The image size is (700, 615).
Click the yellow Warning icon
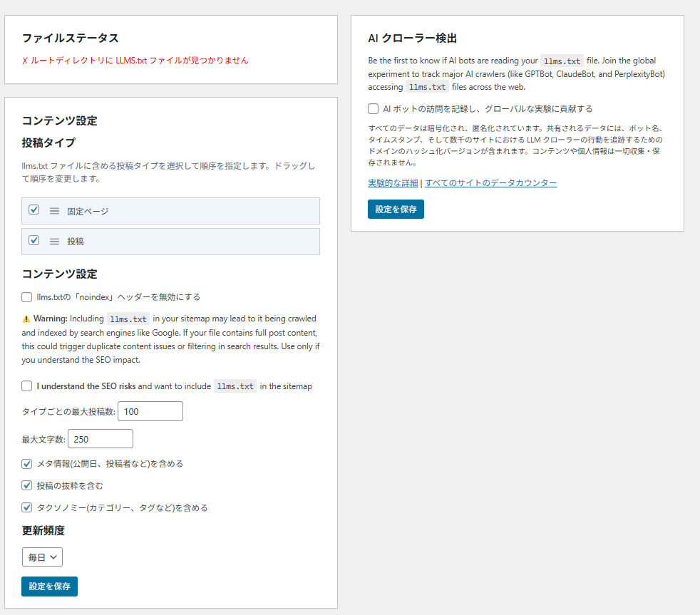click(x=26, y=319)
